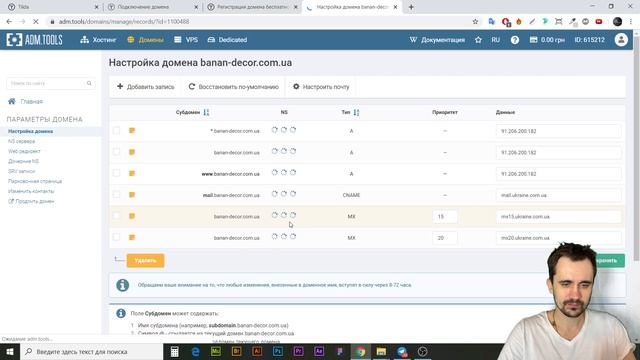Go back in browser
This screenshot has width=640, height=360.
coord(9,22)
